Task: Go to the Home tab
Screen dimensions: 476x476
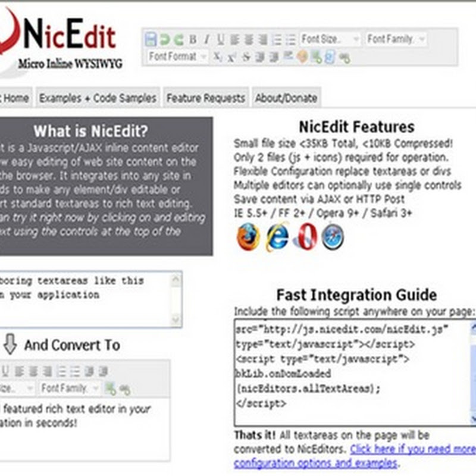Action: tap(15, 98)
